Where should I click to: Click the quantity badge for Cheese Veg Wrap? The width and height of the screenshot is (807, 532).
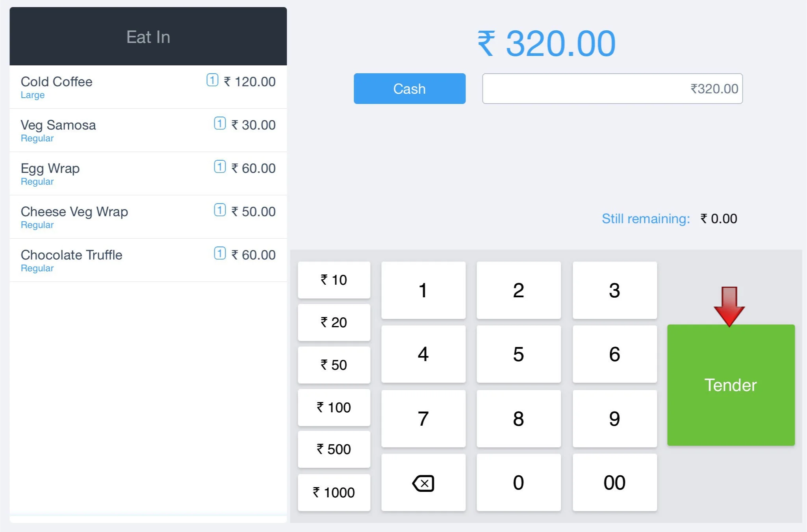[x=220, y=210]
